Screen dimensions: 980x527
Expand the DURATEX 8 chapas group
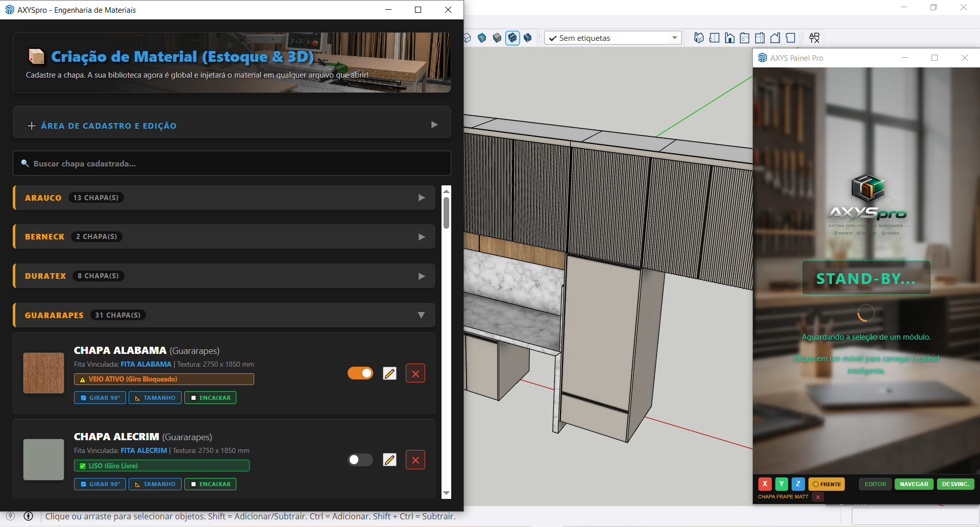click(224, 276)
